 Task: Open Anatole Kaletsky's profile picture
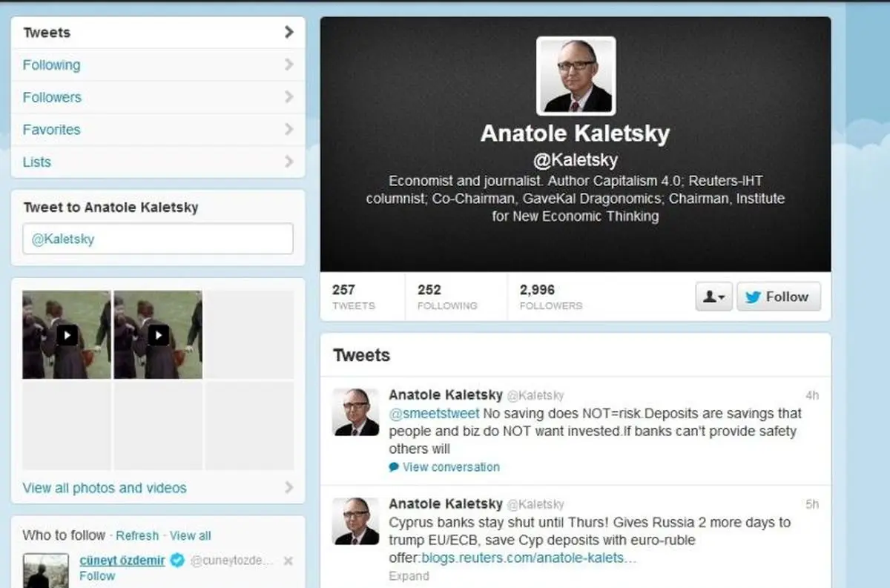(x=576, y=76)
